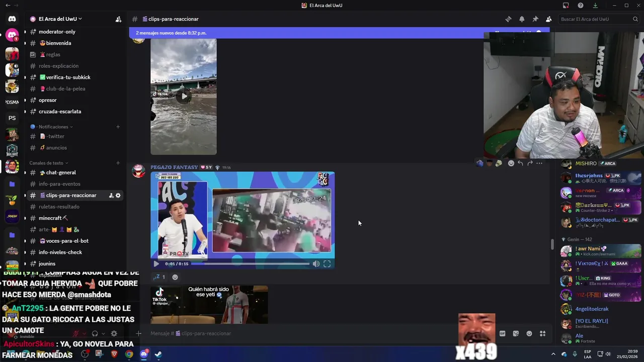Focus the Buscar El Arca del UwU search box
This screenshot has width=644, height=362.
(x=599, y=19)
